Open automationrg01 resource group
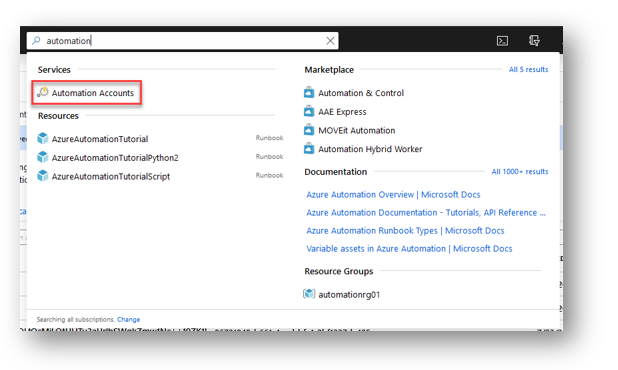 coord(349,295)
